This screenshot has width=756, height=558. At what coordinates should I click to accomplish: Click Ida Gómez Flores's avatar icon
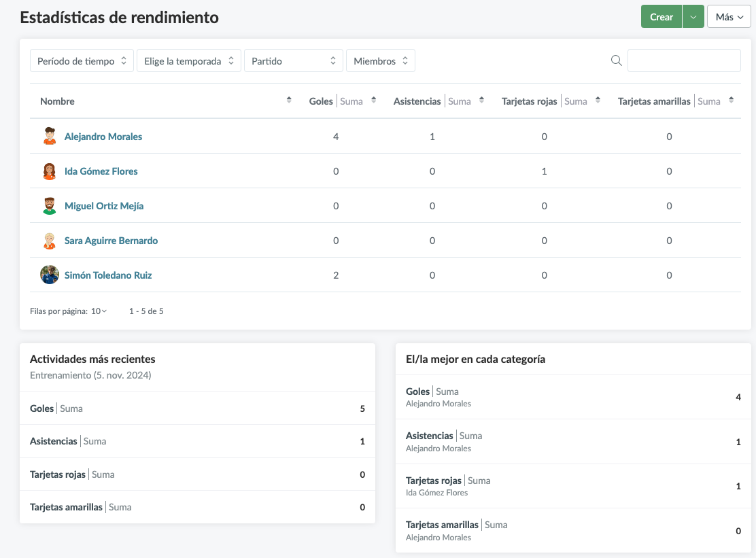click(x=50, y=171)
